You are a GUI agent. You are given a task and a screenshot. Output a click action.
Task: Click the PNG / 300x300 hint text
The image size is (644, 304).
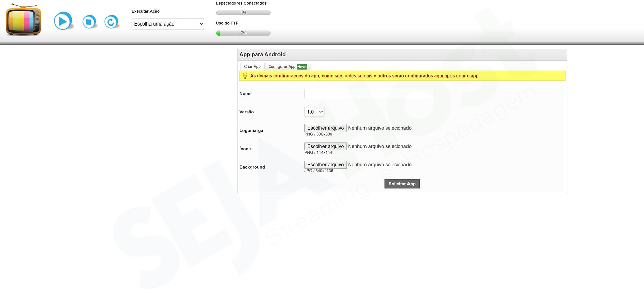[x=318, y=134]
